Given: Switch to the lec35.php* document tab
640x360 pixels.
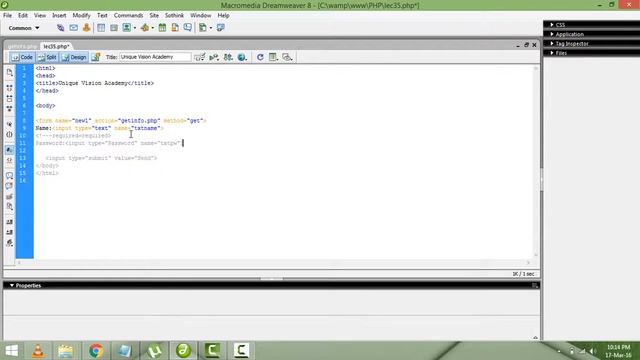Looking at the screenshot, I should click(56, 47).
